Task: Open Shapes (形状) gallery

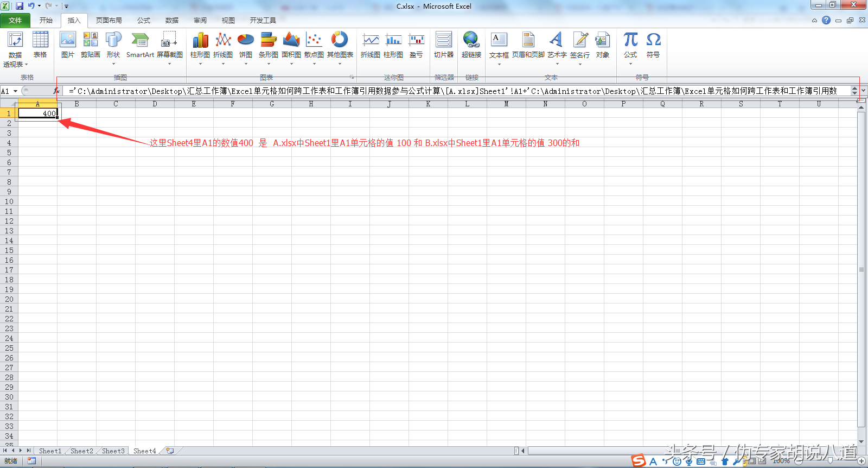Action: 113,48
